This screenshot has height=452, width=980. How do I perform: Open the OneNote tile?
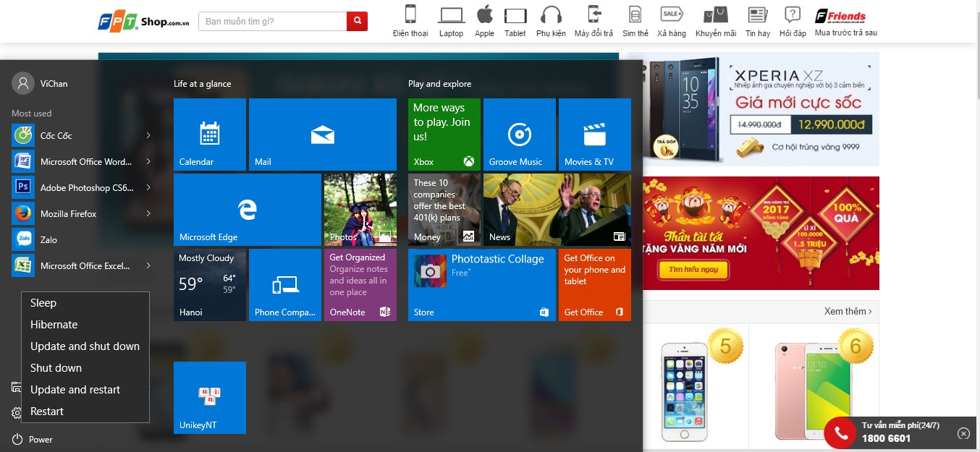pyautogui.click(x=360, y=285)
